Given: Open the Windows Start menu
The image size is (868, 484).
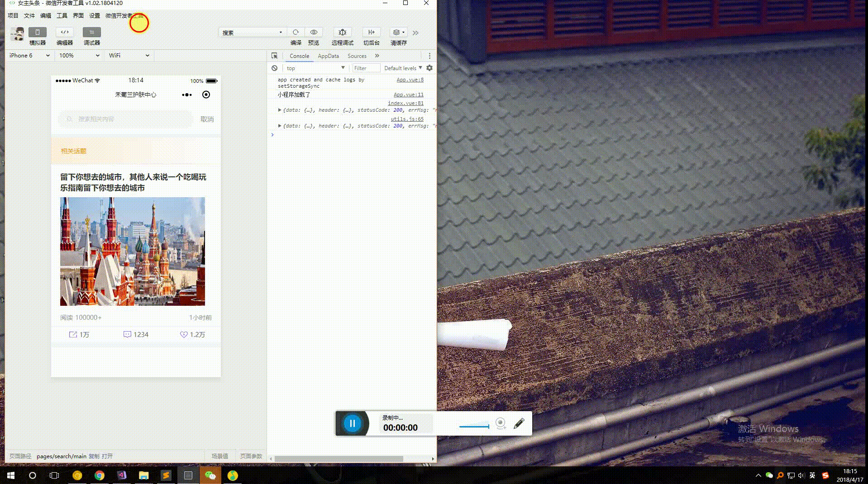Looking at the screenshot, I should click(11, 475).
